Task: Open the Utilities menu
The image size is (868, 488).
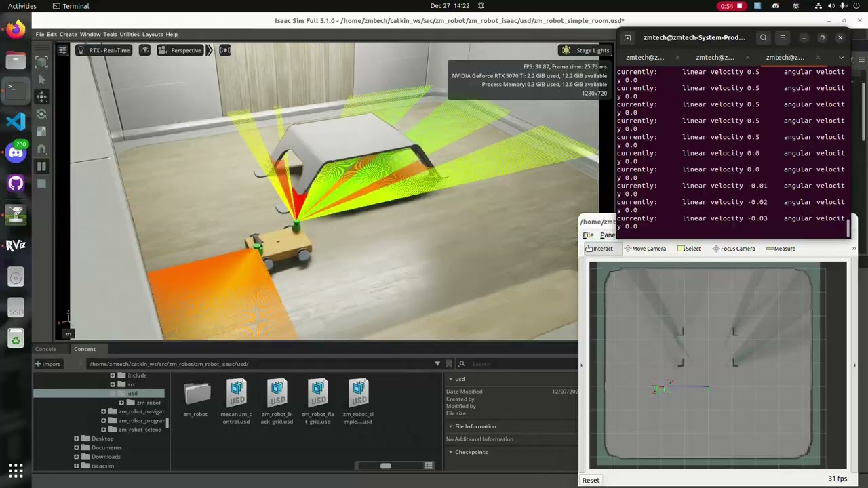Action: coord(130,34)
